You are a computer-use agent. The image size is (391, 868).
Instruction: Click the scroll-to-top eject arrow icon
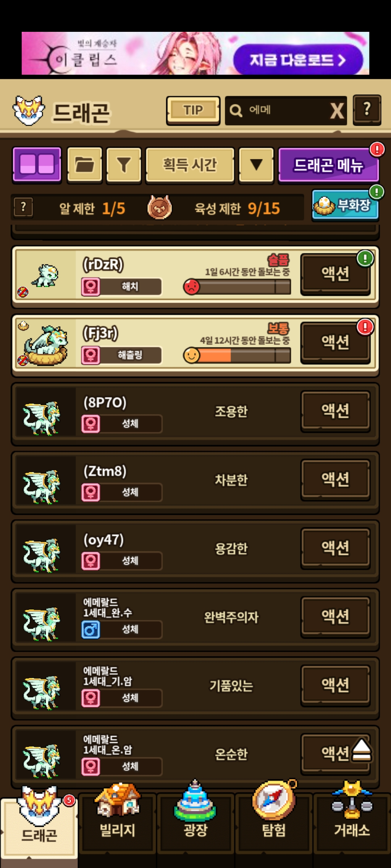click(361, 750)
